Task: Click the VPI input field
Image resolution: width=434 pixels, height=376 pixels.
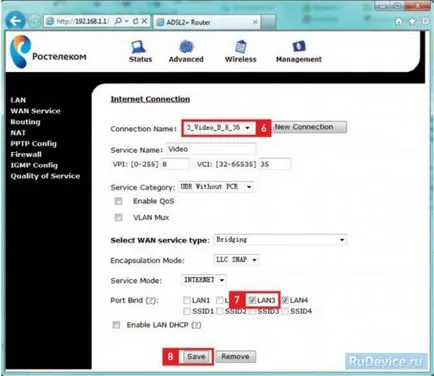Action: [x=175, y=164]
